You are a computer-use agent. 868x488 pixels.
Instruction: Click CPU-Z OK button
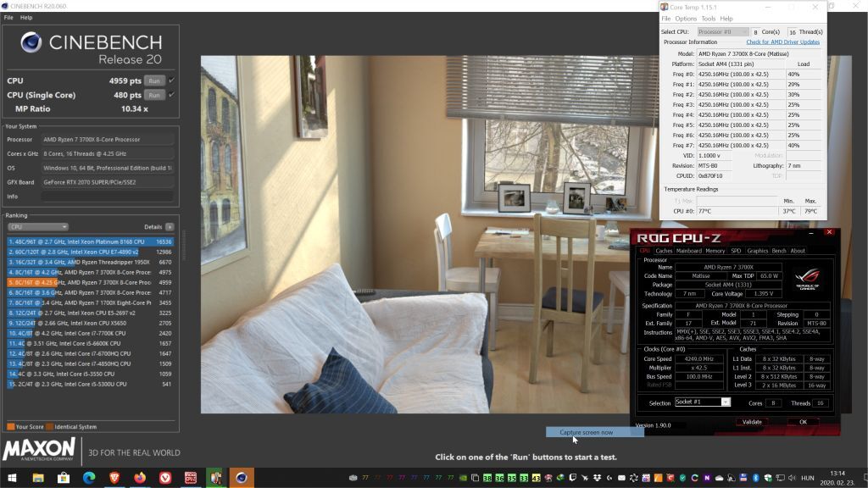pos(804,422)
